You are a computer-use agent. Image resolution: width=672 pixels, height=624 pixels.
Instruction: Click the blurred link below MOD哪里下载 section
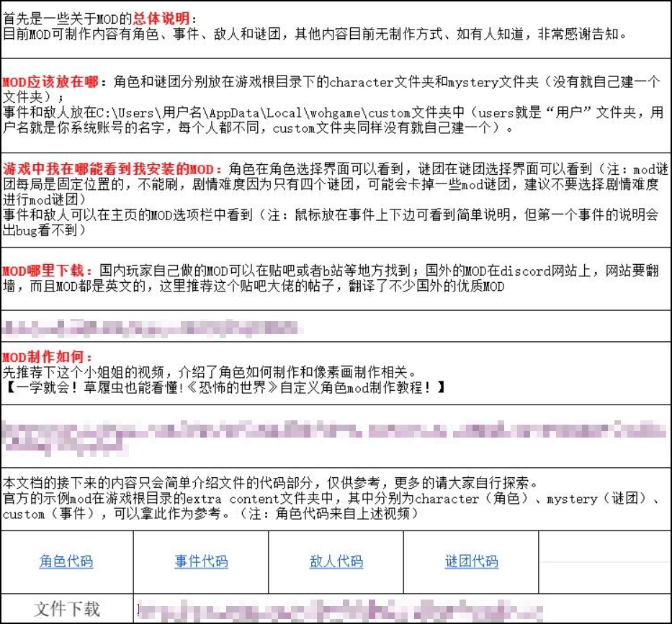click(x=153, y=328)
